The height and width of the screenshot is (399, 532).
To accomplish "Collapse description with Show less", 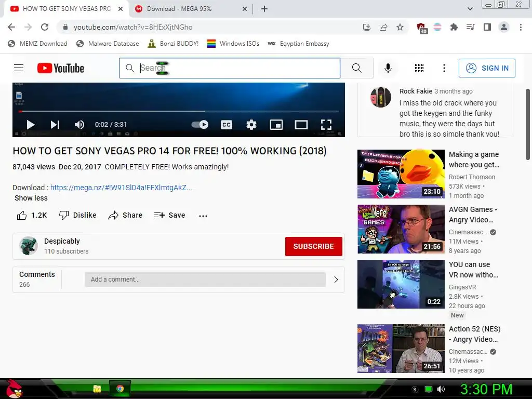I will point(31,198).
